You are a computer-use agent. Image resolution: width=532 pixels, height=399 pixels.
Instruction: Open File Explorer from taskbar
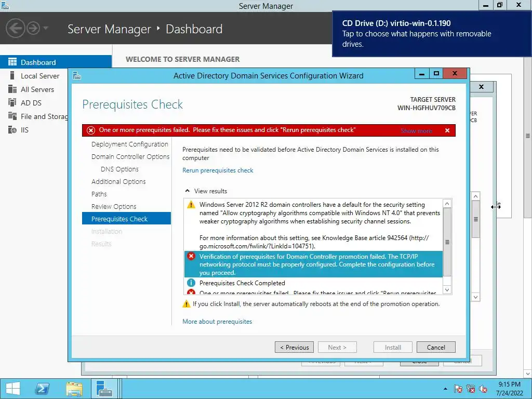74,389
